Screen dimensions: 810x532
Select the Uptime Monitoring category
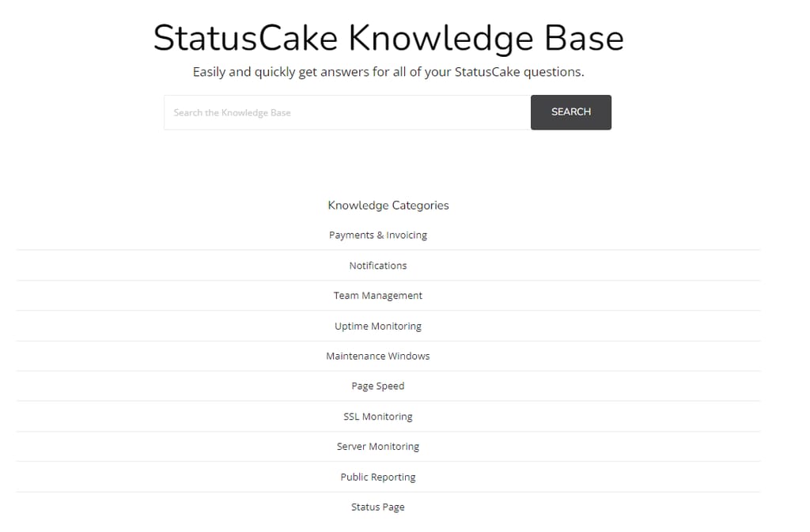pyautogui.click(x=378, y=326)
